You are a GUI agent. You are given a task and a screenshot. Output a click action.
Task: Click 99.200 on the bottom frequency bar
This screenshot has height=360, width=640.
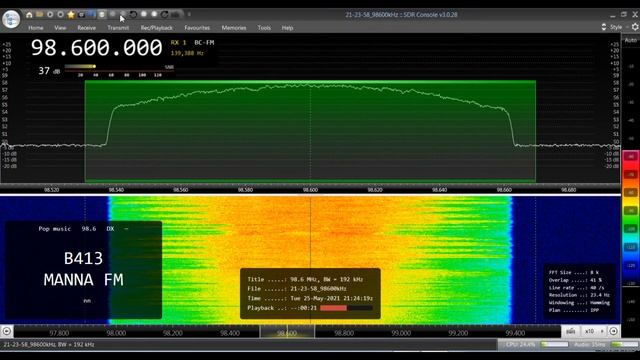click(x=458, y=333)
